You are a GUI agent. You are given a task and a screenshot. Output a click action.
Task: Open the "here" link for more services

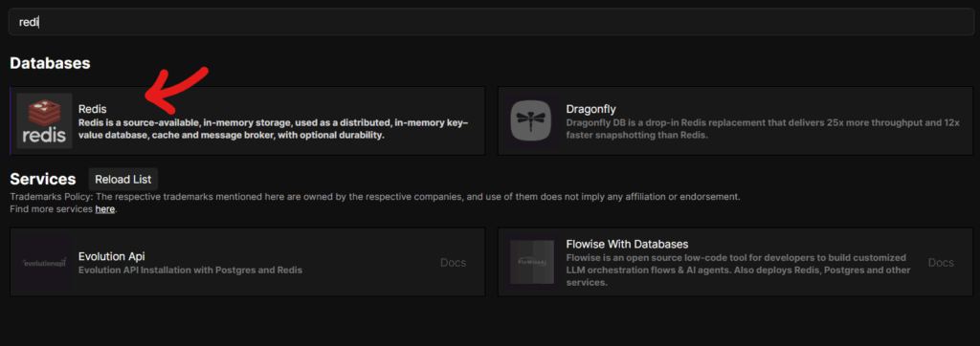point(105,209)
